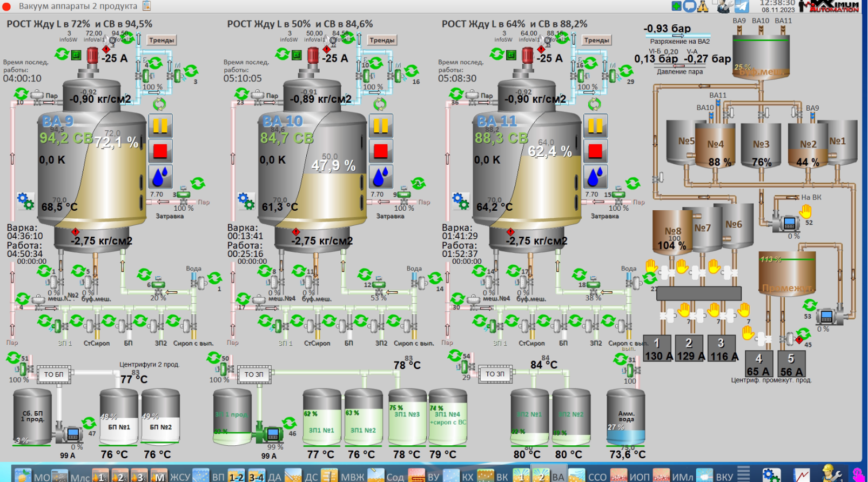
Task: Open Тренды for vacuum pan ВА 10
Action: (x=382, y=40)
